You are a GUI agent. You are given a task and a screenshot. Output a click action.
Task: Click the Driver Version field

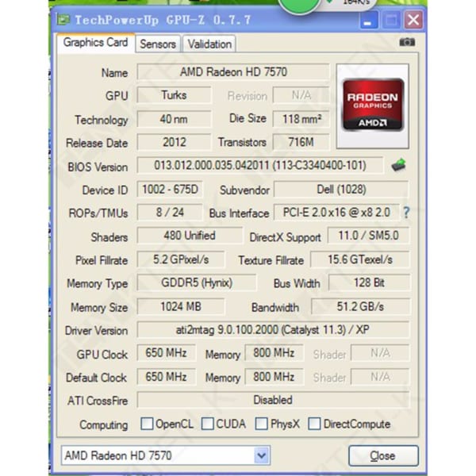pyautogui.click(x=273, y=329)
